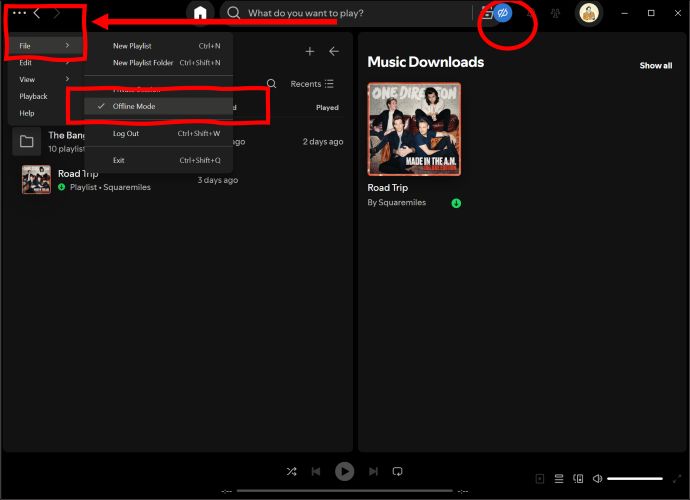Click the plus icon to create playlist

tap(310, 52)
